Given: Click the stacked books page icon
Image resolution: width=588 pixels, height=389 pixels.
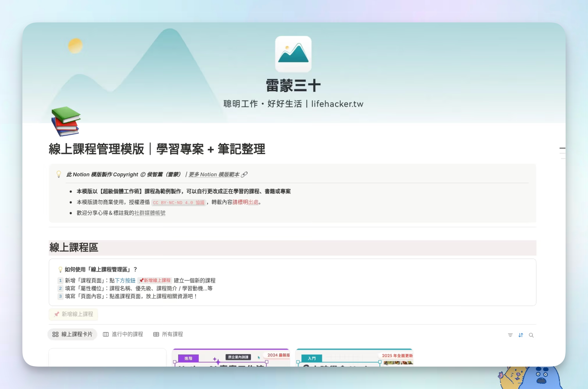Looking at the screenshot, I should click(66, 121).
